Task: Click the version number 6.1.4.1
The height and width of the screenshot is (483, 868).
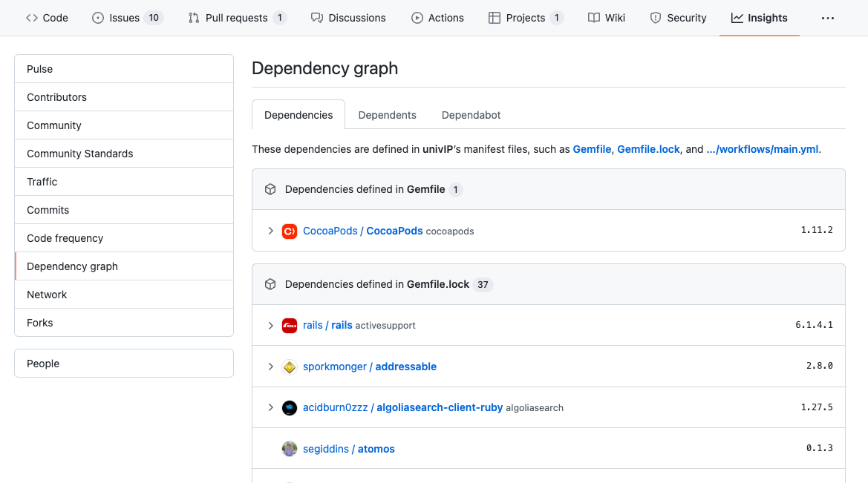Action: (x=814, y=325)
